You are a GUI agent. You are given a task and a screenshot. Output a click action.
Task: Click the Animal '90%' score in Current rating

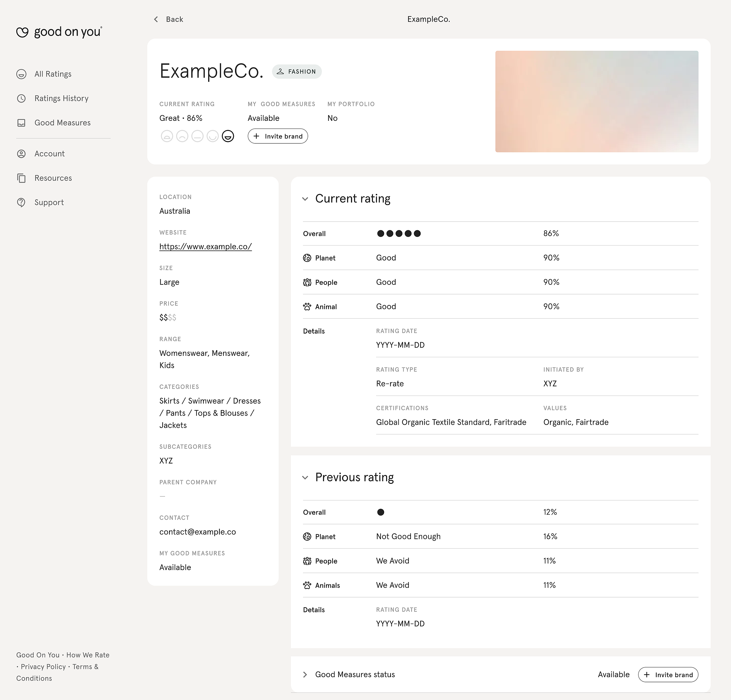[x=551, y=306]
